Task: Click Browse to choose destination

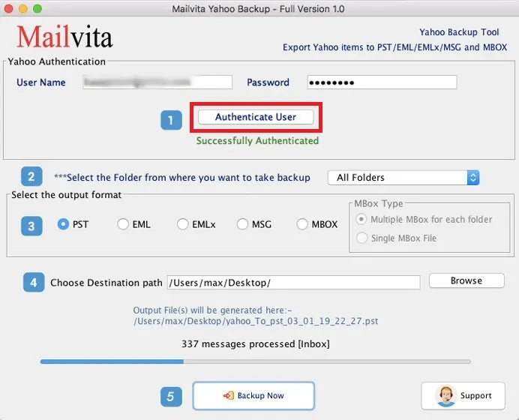Action: tap(466, 280)
